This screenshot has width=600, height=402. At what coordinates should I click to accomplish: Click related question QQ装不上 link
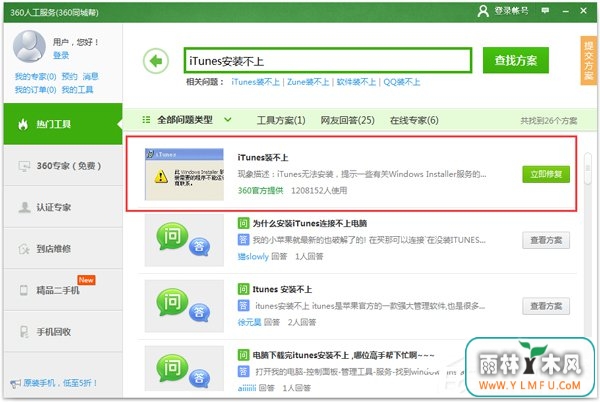tap(402, 82)
